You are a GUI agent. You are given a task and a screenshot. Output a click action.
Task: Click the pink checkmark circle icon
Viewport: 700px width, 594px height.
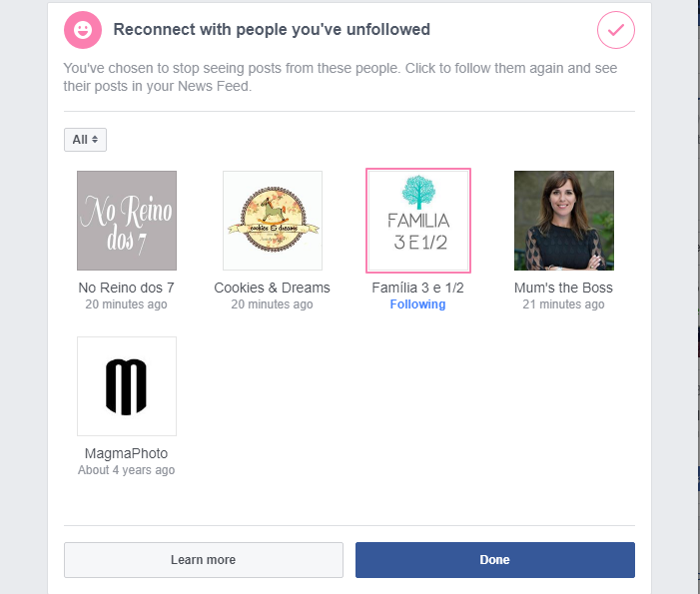(x=615, y=31)
